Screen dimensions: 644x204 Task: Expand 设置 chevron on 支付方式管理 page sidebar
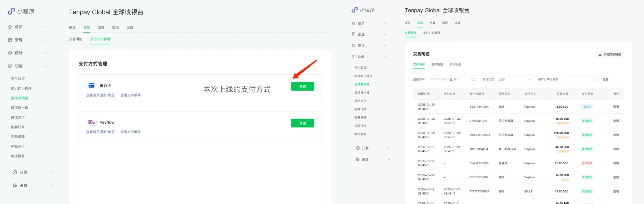coord(51,186)
